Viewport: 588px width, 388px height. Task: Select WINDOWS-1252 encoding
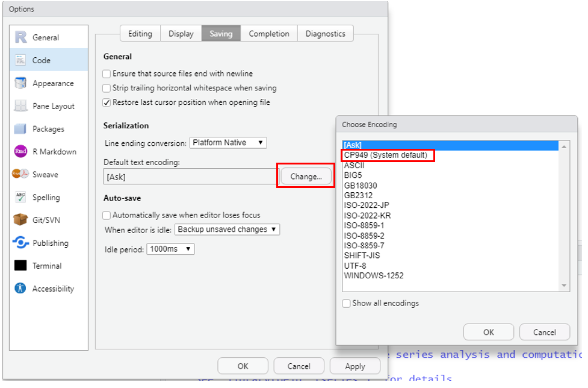pos(450,276)
